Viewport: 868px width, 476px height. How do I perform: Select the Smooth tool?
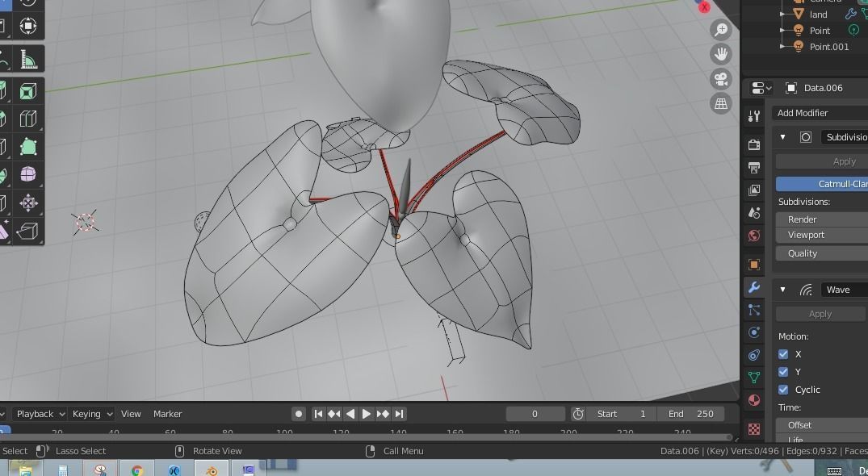click(27, 175)
